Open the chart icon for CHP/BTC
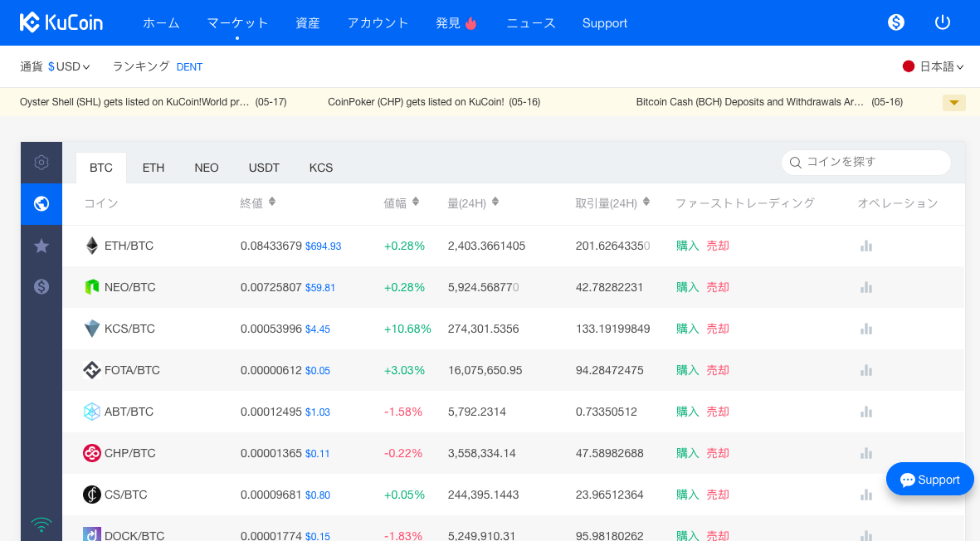The width and height of the screenshot is (980, 541). 866,454
